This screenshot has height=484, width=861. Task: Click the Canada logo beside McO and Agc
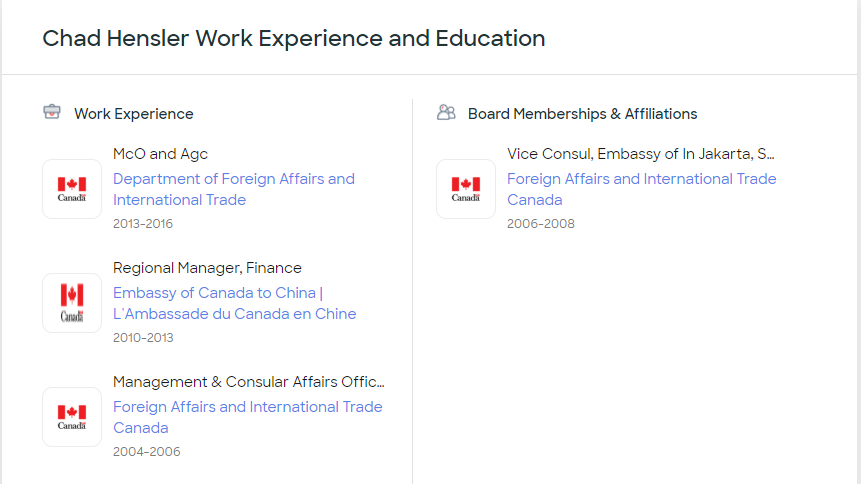[x=72, y=189]
